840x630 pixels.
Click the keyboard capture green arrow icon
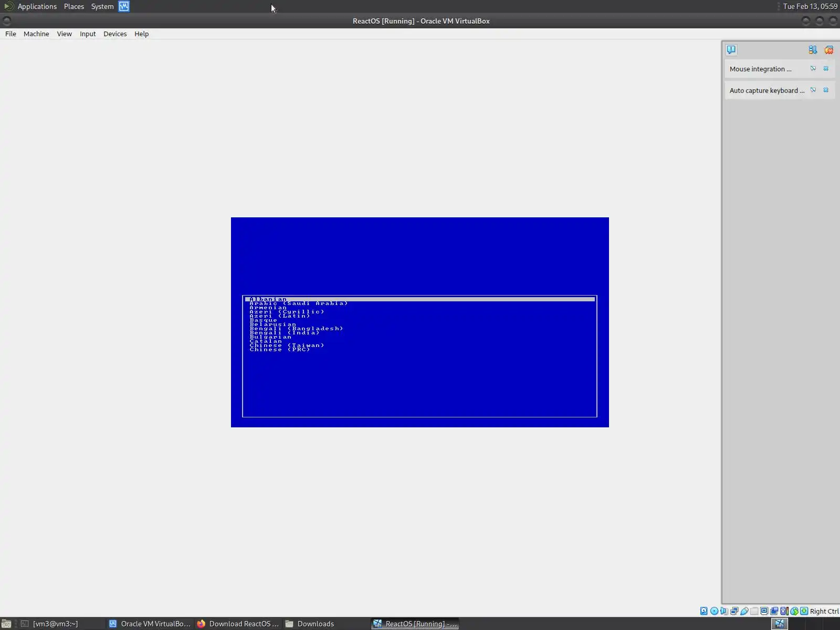804,611
